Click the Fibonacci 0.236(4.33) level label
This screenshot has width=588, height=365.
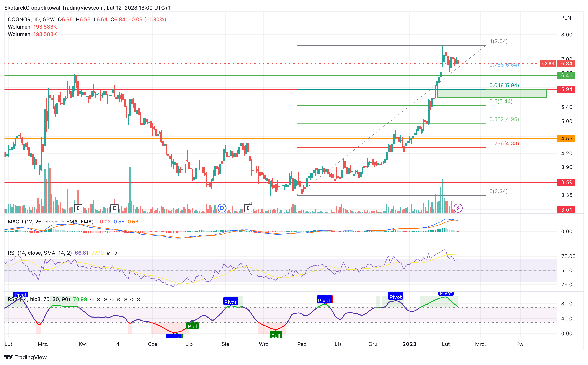click(504, 143)
